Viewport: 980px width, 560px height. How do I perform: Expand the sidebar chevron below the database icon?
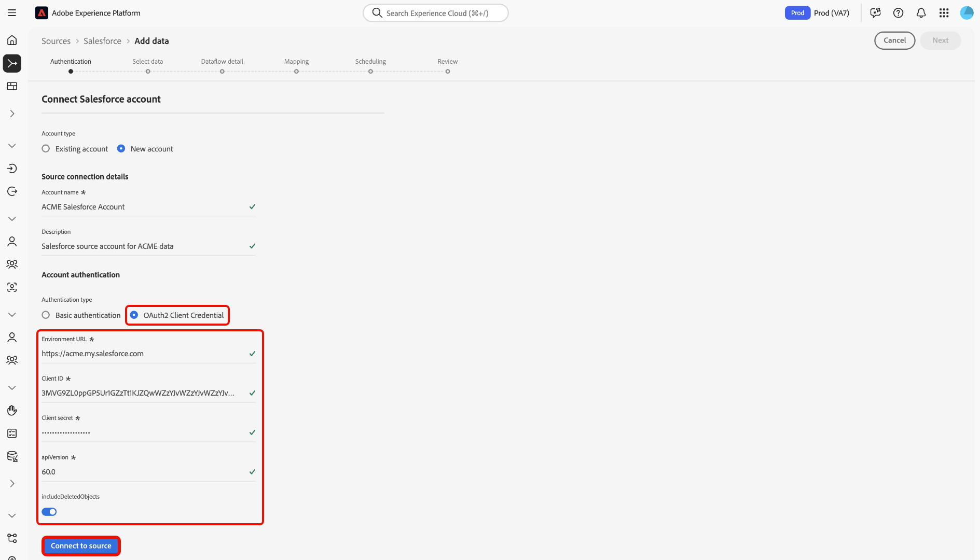[x=12, y=484]
